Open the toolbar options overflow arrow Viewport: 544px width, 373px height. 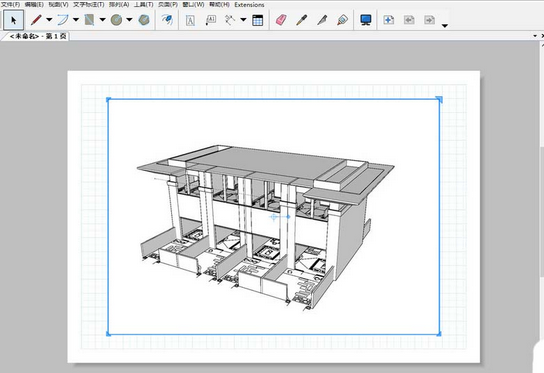pos(445,25)
